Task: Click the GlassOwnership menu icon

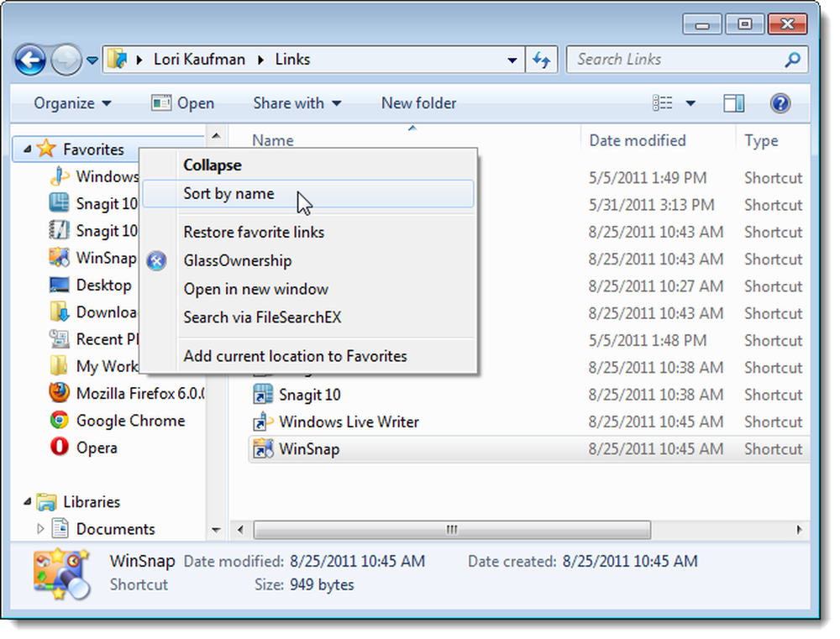Action: (x=157, y=261)
